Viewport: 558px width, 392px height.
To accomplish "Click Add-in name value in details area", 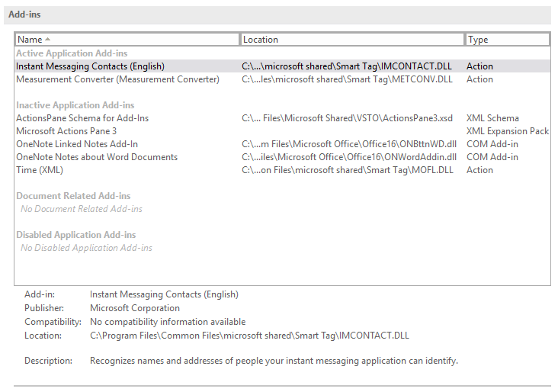I will tap(164, 294).
